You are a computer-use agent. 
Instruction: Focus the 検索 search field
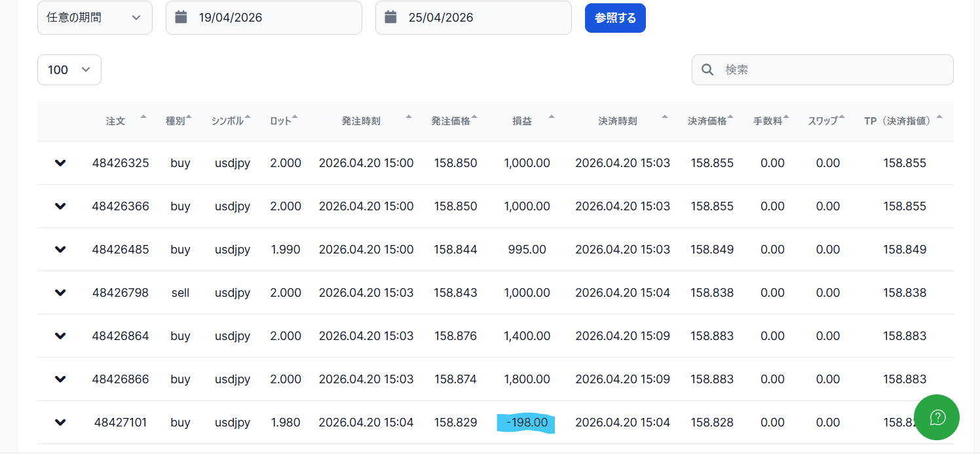pos(823,69)
